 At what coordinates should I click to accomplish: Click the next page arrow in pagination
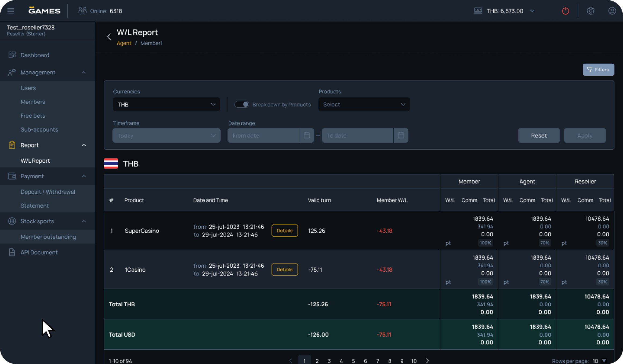427,361
